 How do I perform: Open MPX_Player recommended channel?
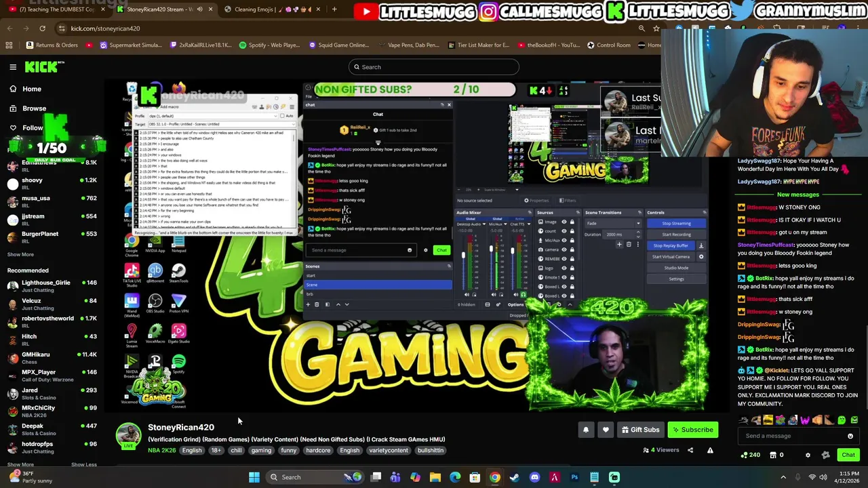tap(52, 375)
